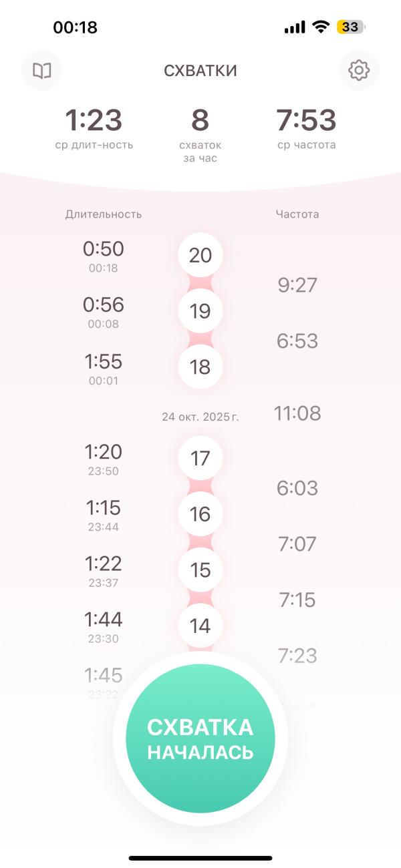Image resolution: width=401 pixels, height=868 pixels.
Task: Tap the battery indicator in status bar
Action: [x=350, y=27]
